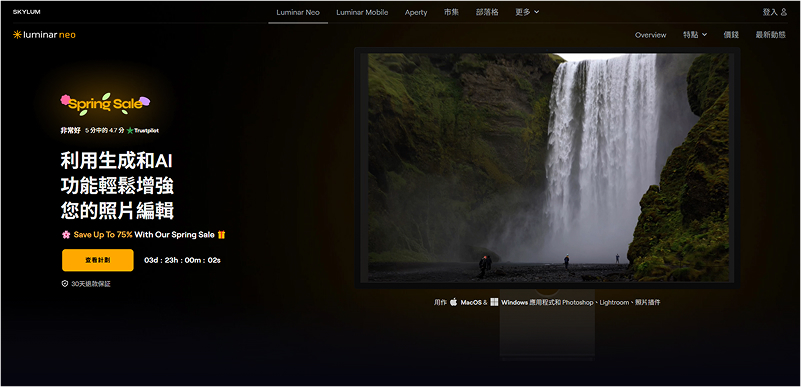Click the user profile icon beside 登入
801x387 pixels.
784,12
